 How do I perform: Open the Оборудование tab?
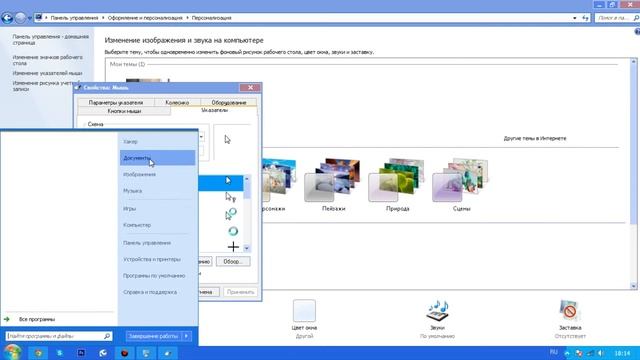pos(229,102)
